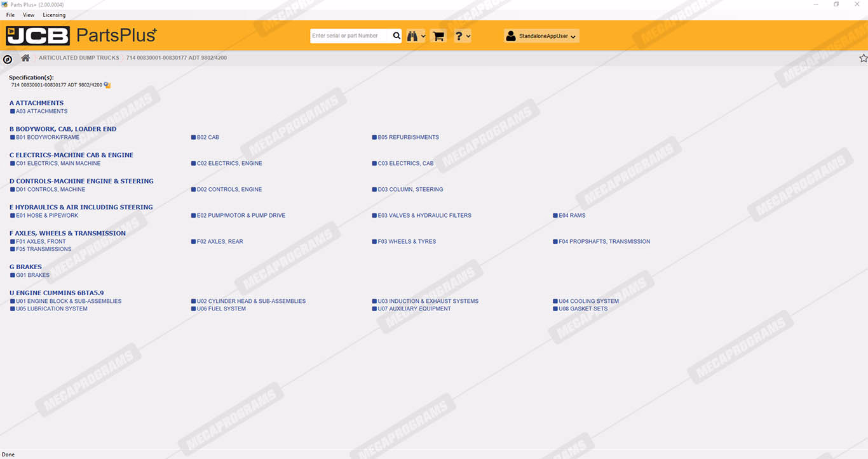The height and width of the screenshot is (459, 868).
Task: Click the Specification(s) label
Action: point(31,77)
